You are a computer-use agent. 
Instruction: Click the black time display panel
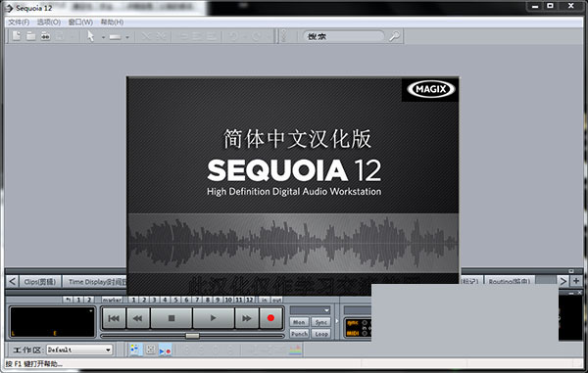pos(53,322)
